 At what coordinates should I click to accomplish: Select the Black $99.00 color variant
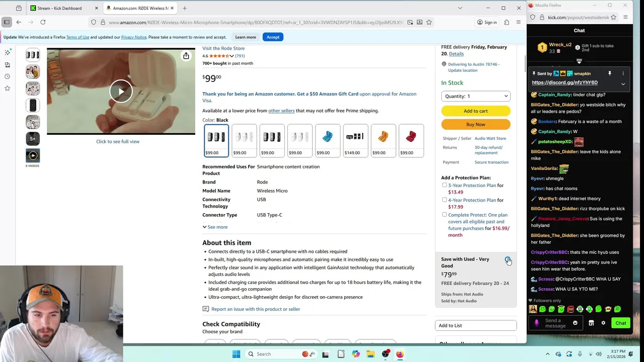(x=216, y=141)
